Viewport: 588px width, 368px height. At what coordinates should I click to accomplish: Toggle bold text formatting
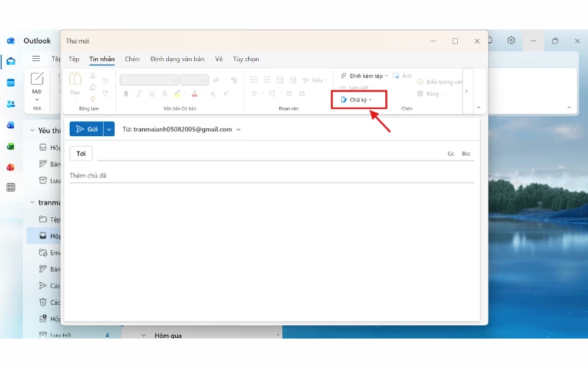point(126,93)
